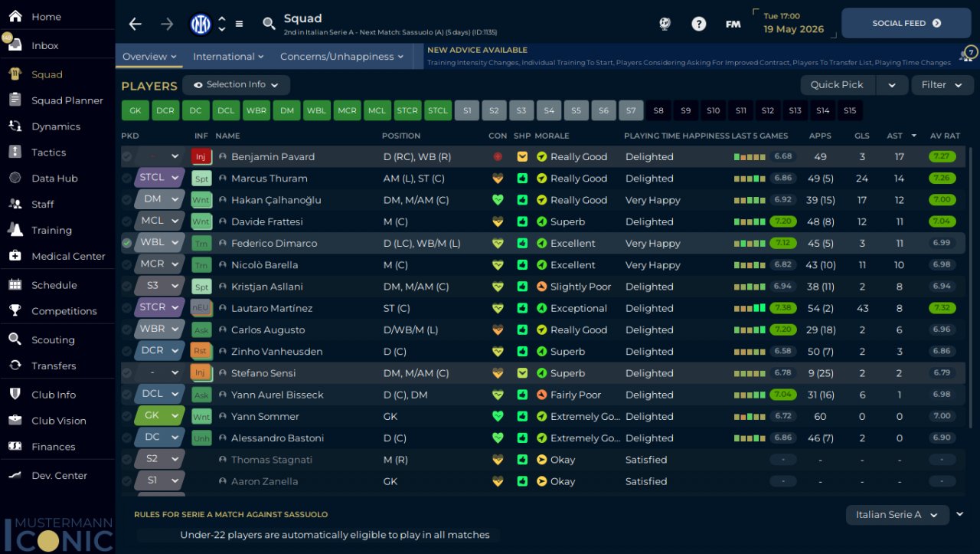Open the Home sidebar icon
The image size is (980, 554).
click(15, 16)
